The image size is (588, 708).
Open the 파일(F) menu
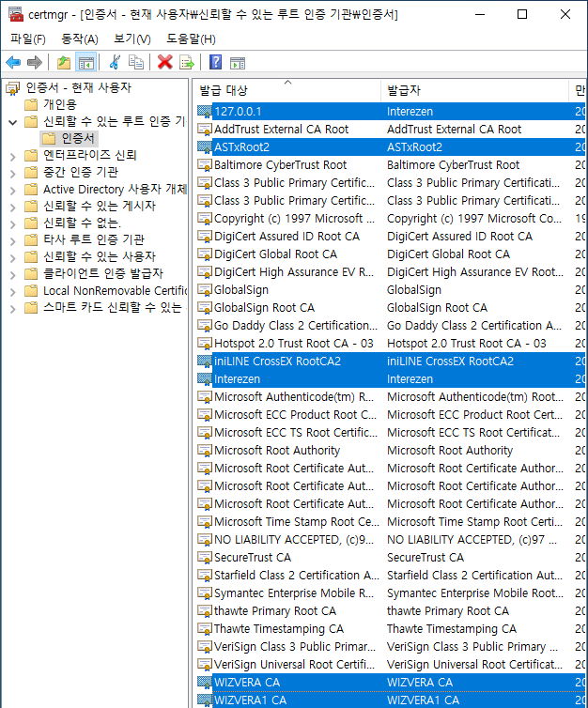coord(28,38)
